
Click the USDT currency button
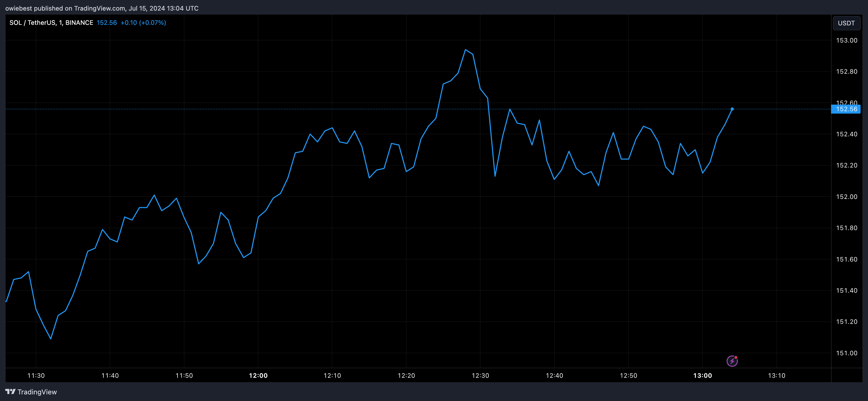point(846,23)
